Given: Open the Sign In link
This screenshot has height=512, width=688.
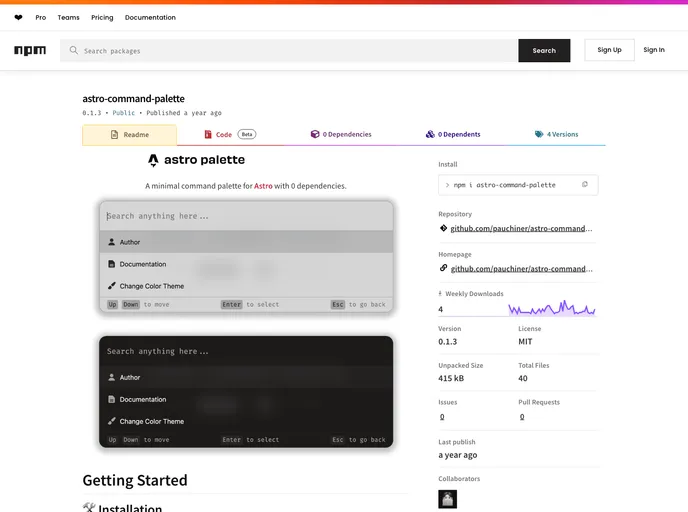Looking at the screenshot, I should (x=654, y=50).
